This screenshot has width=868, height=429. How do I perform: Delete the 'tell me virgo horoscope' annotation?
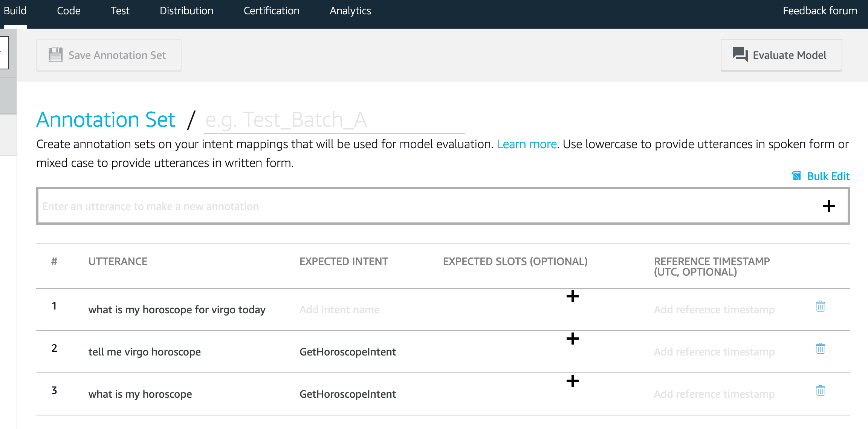[821, 349]
